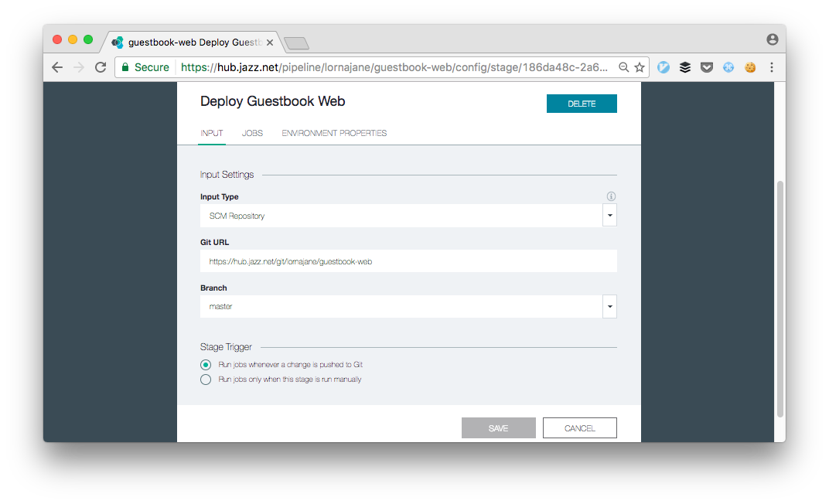Click the Input Type info icon
The image size is (829, 504).
click(x=611, y=196)
